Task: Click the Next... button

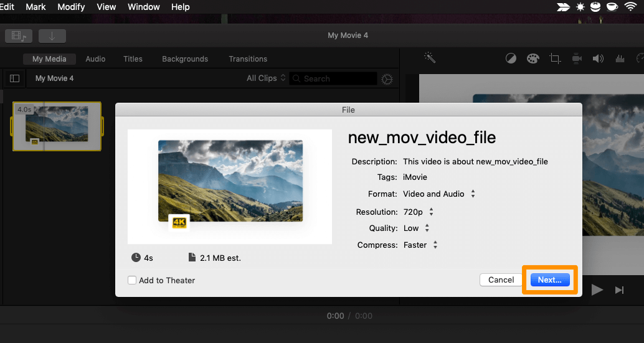Action: click(549, 280)
